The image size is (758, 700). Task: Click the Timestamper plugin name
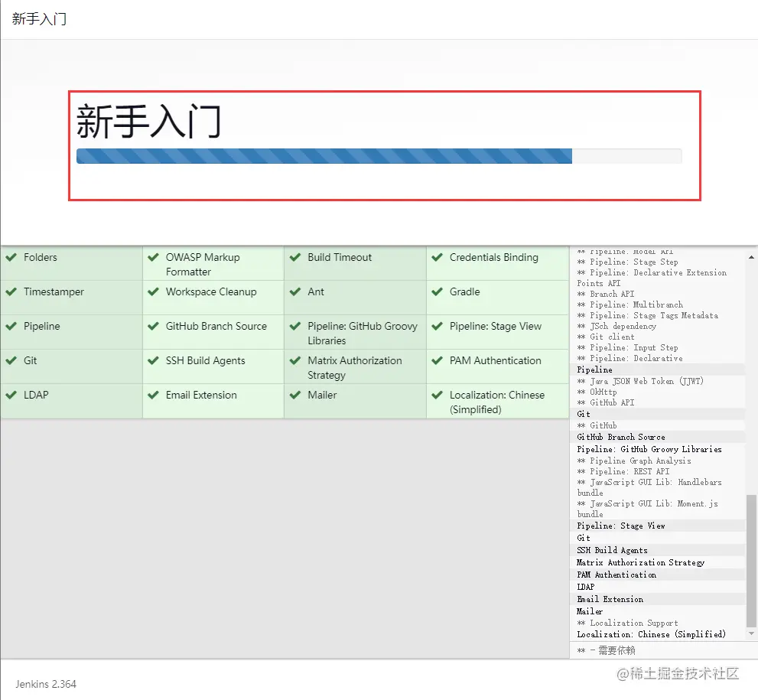(x=54, y=292)
